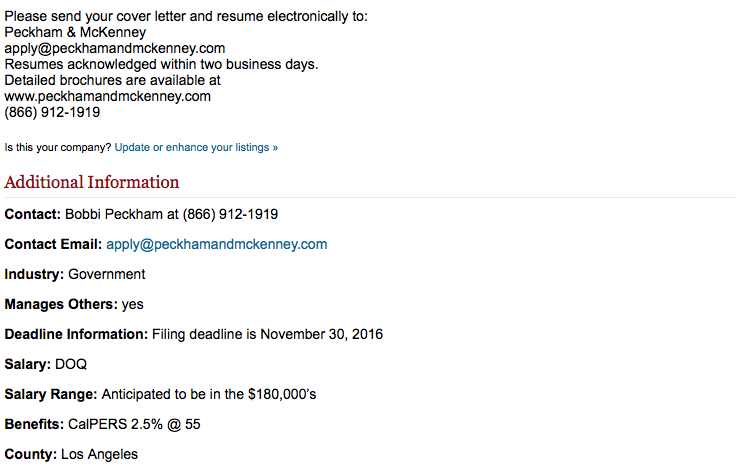Screen dimensions: 749x469
Task: Click the "Contact Email:" bold label
Action: tap(53, 244)
